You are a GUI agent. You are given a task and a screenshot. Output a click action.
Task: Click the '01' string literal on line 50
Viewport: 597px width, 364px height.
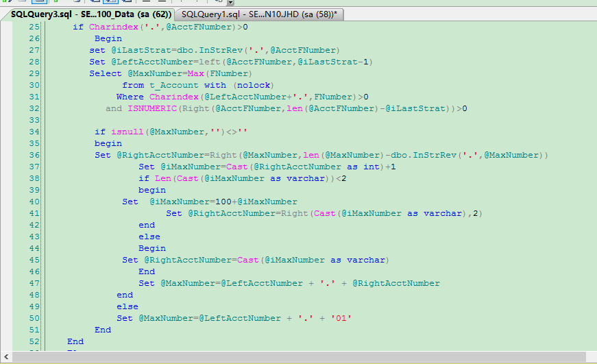(x=341, y=318)
